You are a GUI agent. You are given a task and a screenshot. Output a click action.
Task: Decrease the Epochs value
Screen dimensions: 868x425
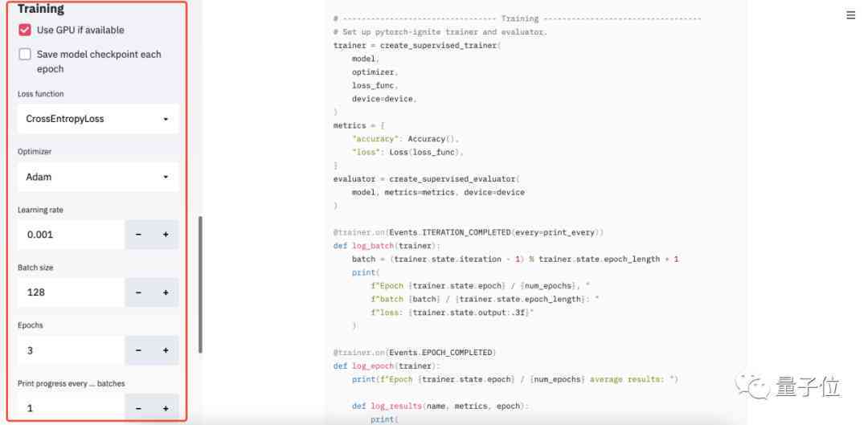coord(138,350)
